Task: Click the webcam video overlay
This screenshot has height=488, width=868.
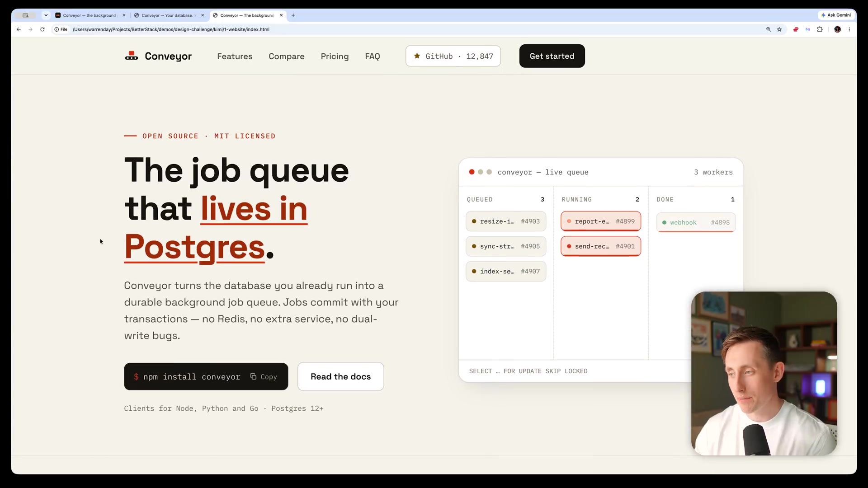Action: click(764, 373)
